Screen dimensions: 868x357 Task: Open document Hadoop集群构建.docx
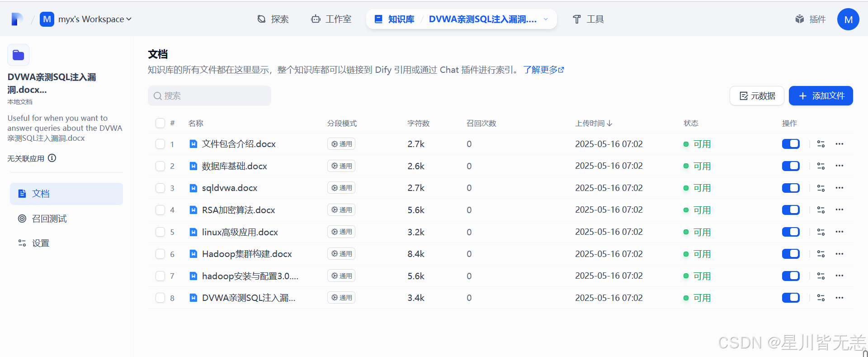pos(247,254)
